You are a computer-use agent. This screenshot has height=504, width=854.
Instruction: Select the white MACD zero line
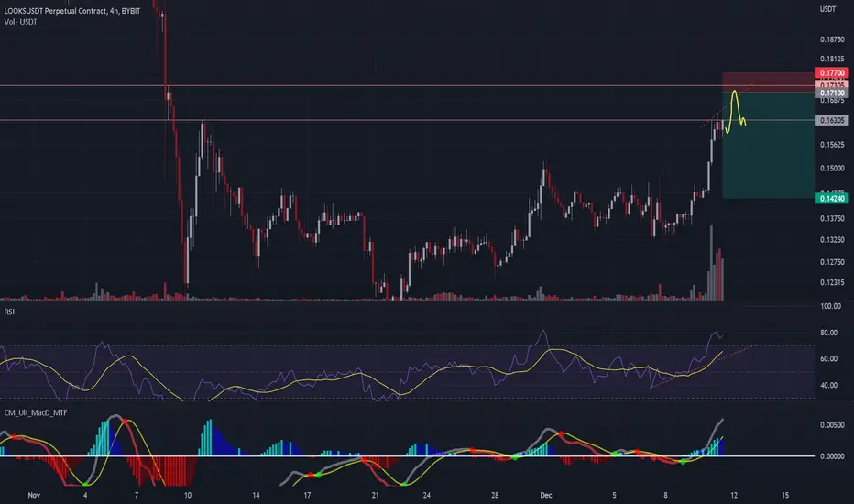408,456
